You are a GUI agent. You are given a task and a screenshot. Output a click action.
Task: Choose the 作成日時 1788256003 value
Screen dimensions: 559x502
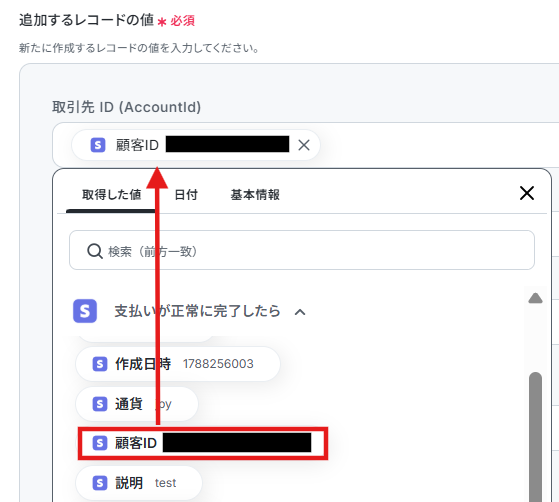tap(178, 364)
